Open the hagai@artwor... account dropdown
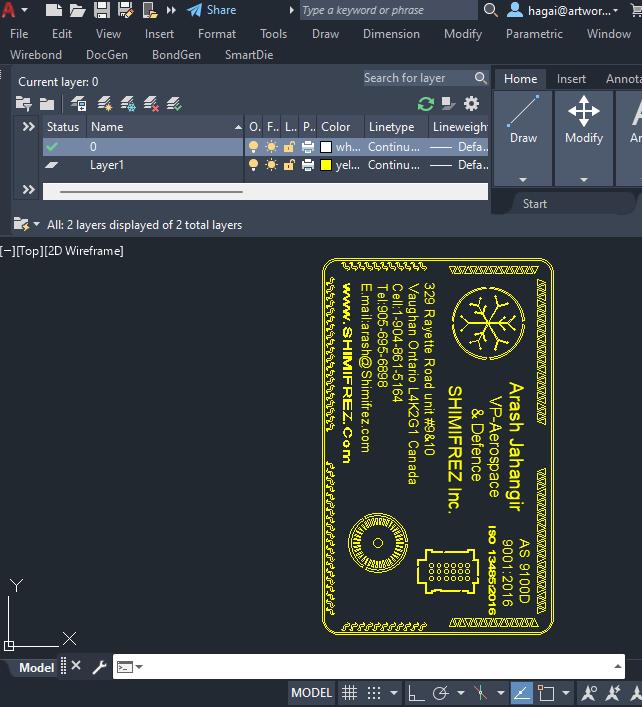Screen dimensions: 642x707 click(562, 10)
